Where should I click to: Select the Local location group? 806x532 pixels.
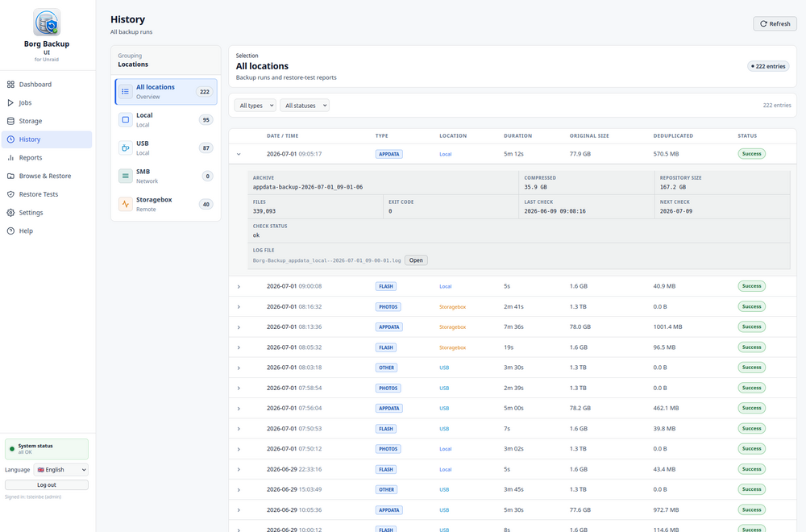(x=165, y=120)
